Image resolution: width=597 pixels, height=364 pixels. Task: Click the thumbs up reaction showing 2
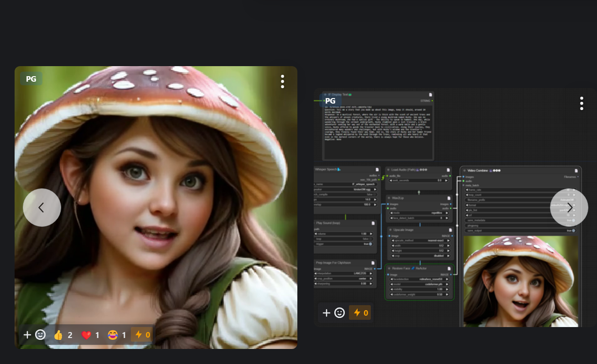[63, 335]
